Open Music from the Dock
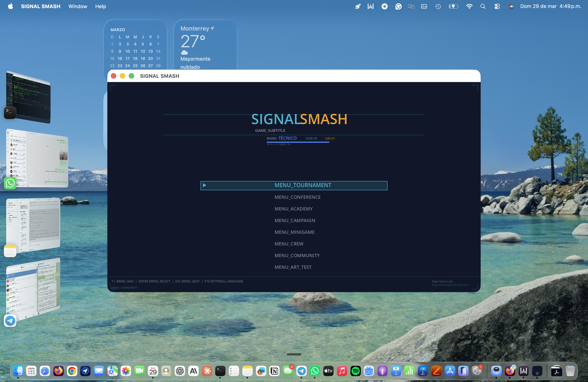Screen dimensions: 588x382 coord(342,371)
